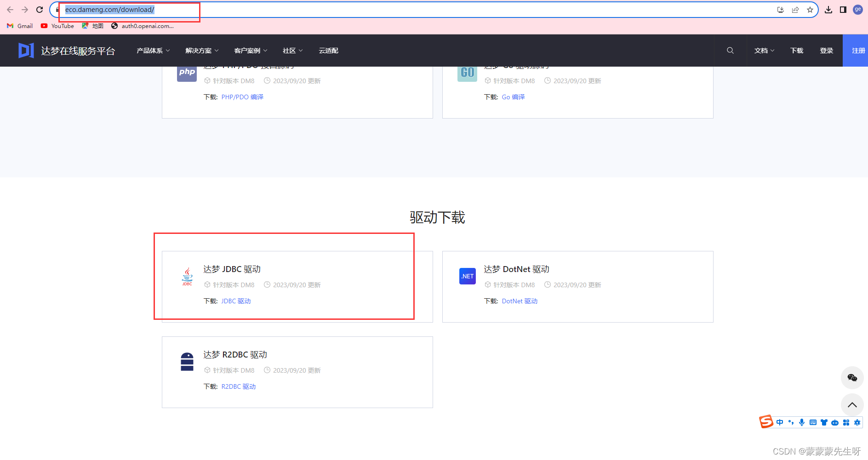The height and width of the screenshot is (460, 868).
Task: Open the 文档 dropdown
Action: coord(763,51)
